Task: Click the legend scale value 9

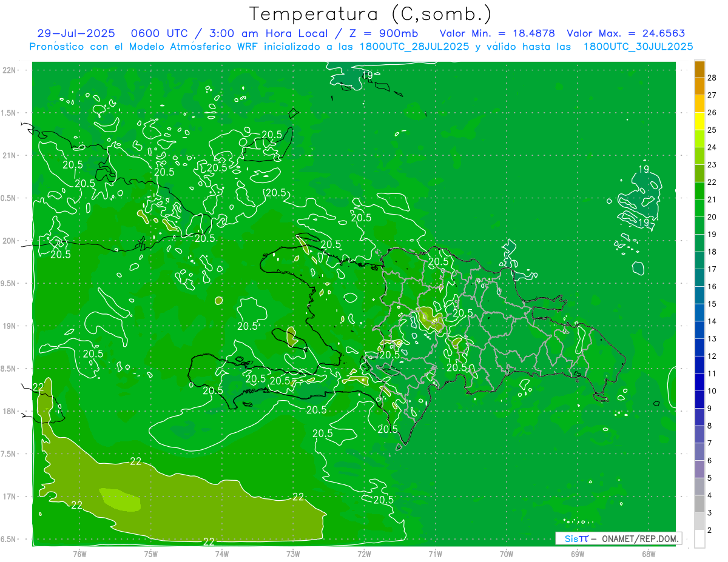Action: tap(710, 409)
